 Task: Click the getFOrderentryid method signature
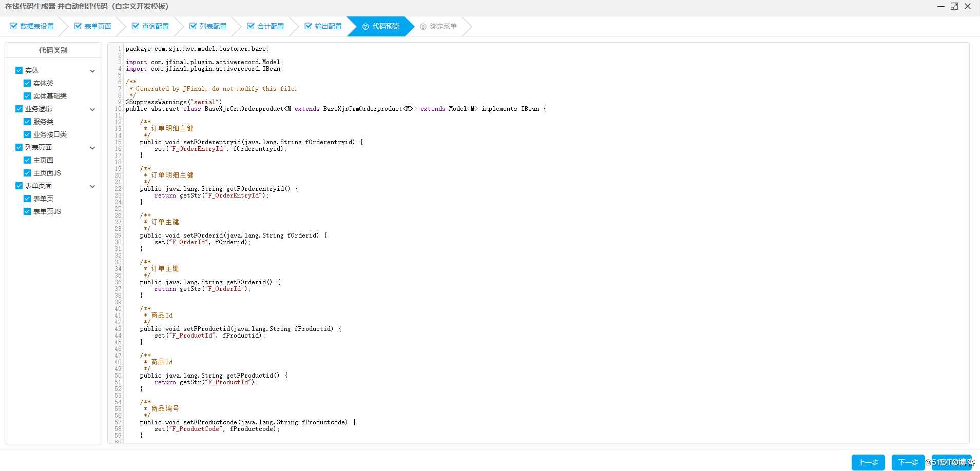pos(219,189)
